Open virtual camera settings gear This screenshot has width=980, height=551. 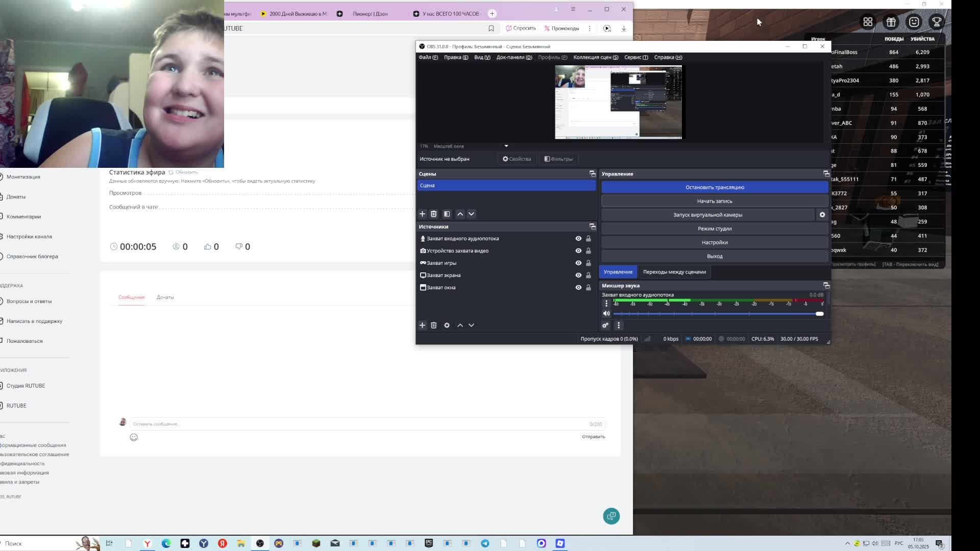(x=822, y=215)
